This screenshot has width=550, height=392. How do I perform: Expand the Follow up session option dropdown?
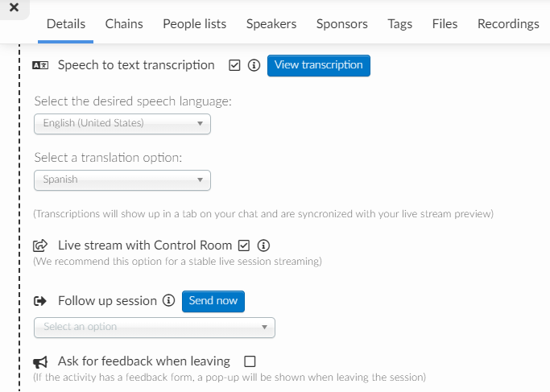point(155,328)
